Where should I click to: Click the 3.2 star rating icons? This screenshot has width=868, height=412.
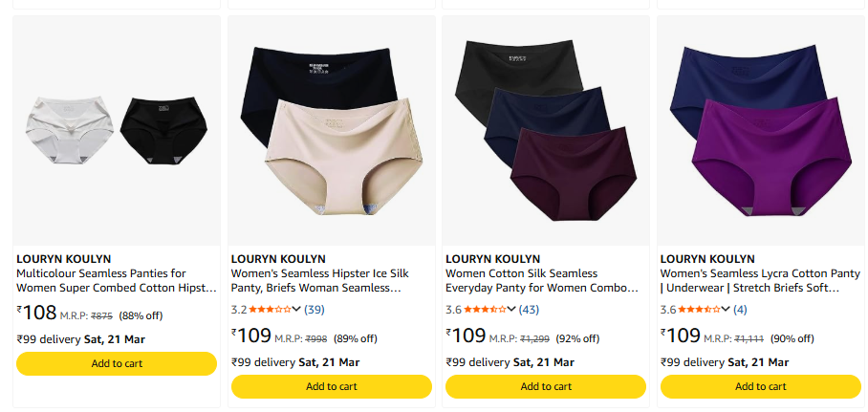pyautogui.click(x=270, y=309)
